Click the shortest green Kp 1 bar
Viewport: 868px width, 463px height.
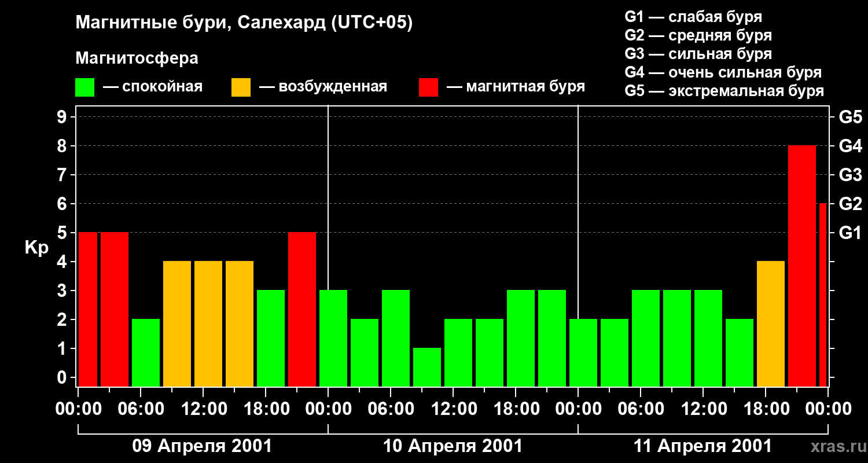pos(427,368)
